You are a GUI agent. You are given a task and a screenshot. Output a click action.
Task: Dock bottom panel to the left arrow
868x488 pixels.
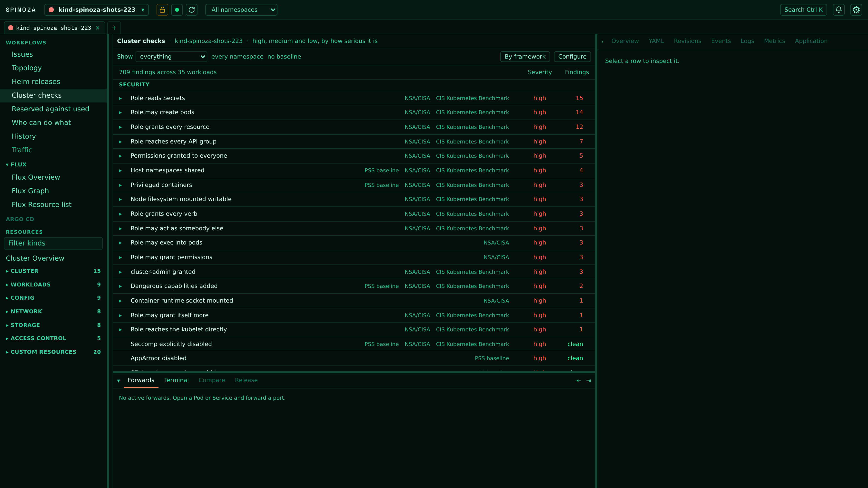[x=579, y=381]
